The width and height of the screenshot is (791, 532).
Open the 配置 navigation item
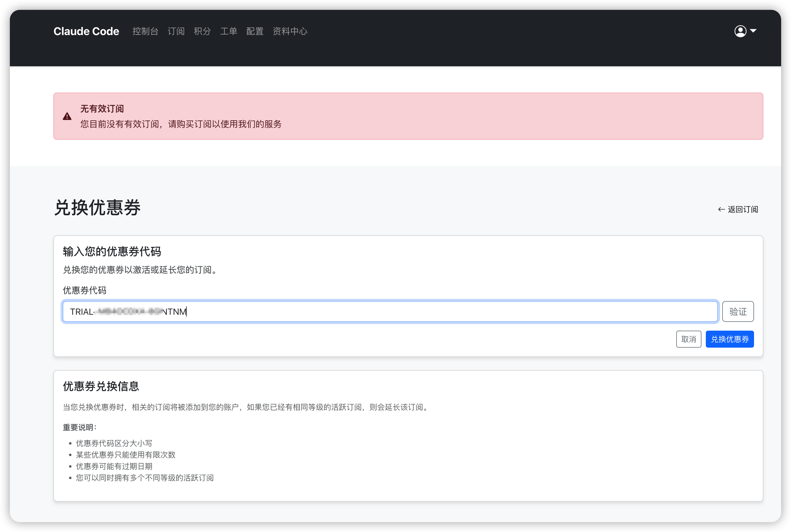tap(255, 31)
